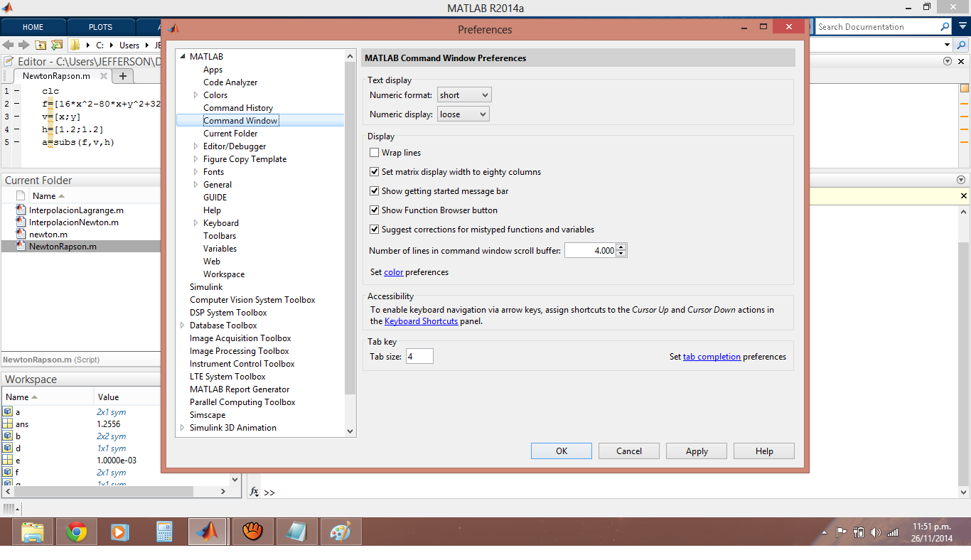Collapse the MATLAB tree node
The width and height of the screenshot is (971, 560).
(183, 57)
